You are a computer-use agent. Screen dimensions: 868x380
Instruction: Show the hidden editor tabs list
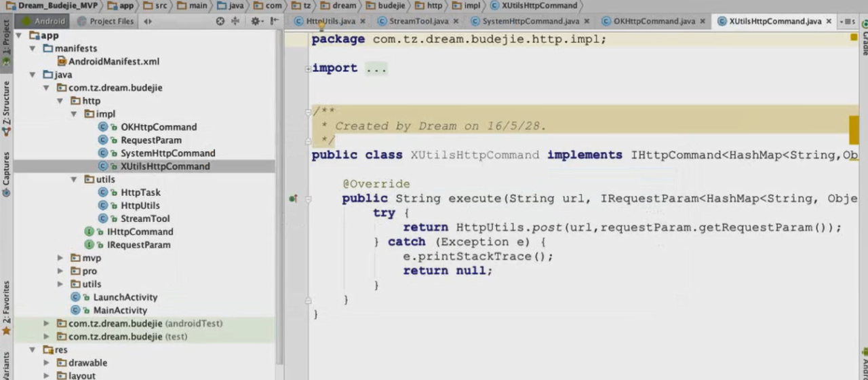click(846, 22)
